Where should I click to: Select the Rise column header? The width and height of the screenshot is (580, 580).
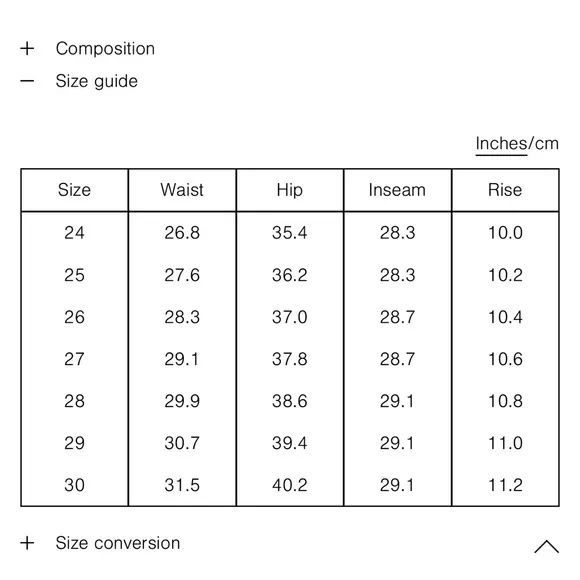click(x=505, y=190)
